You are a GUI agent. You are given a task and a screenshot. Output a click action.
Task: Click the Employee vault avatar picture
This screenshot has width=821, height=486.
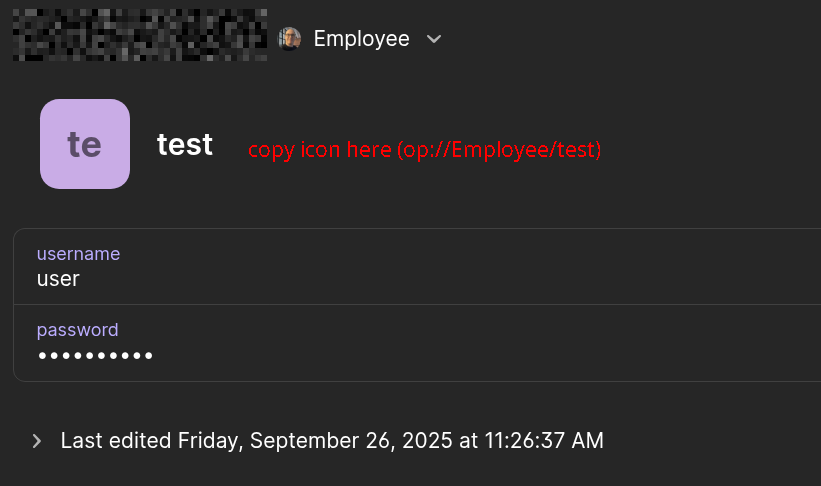pos(289,39)
